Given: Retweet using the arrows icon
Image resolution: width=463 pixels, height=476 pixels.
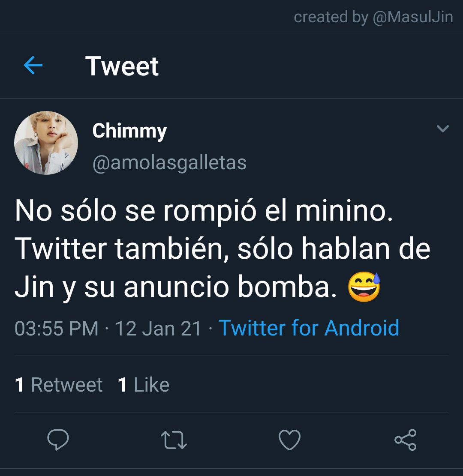Looking at the screenshot, I should (174, 440).
